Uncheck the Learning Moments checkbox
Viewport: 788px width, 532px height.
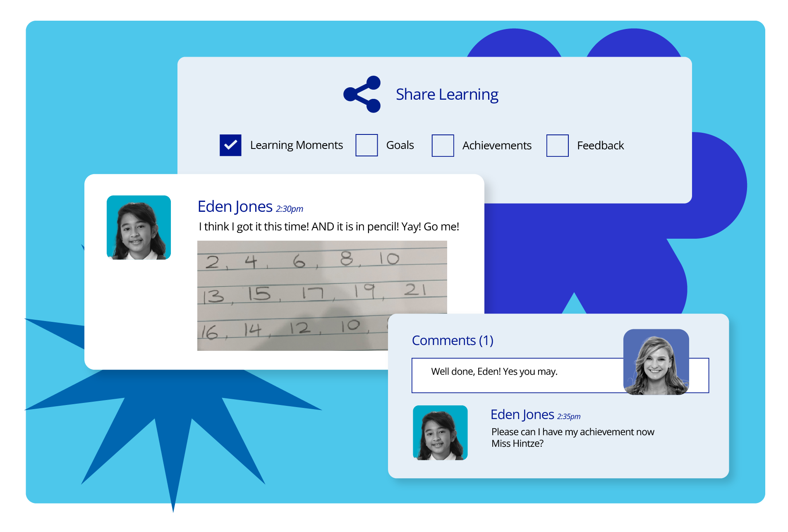coord(230,145)
